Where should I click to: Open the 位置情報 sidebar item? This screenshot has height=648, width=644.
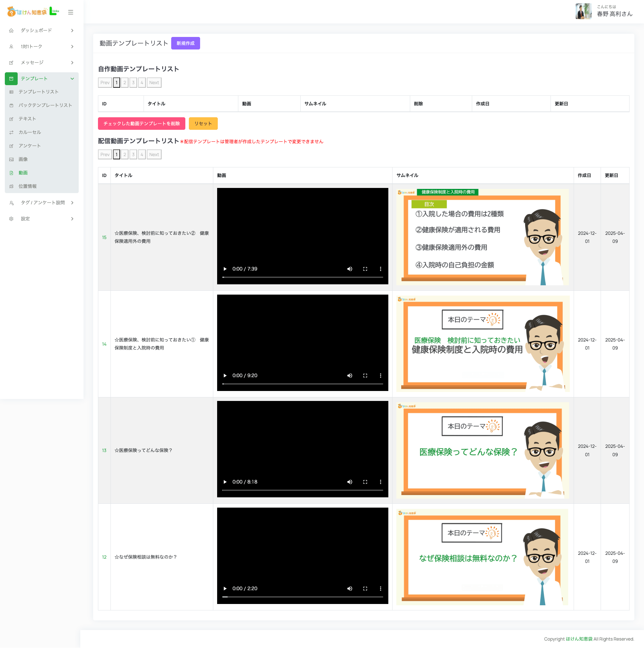point(28,186)
